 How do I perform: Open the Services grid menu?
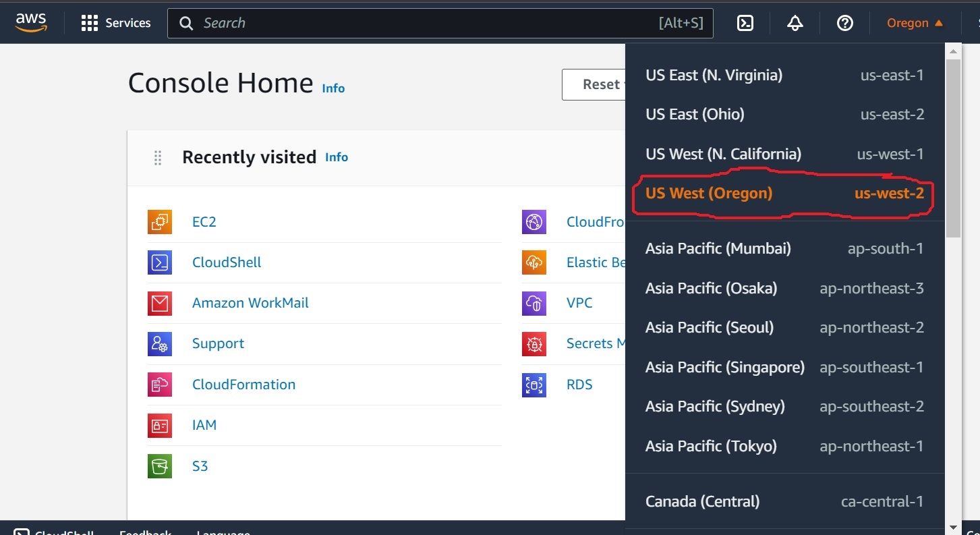[x=115, y=23]
